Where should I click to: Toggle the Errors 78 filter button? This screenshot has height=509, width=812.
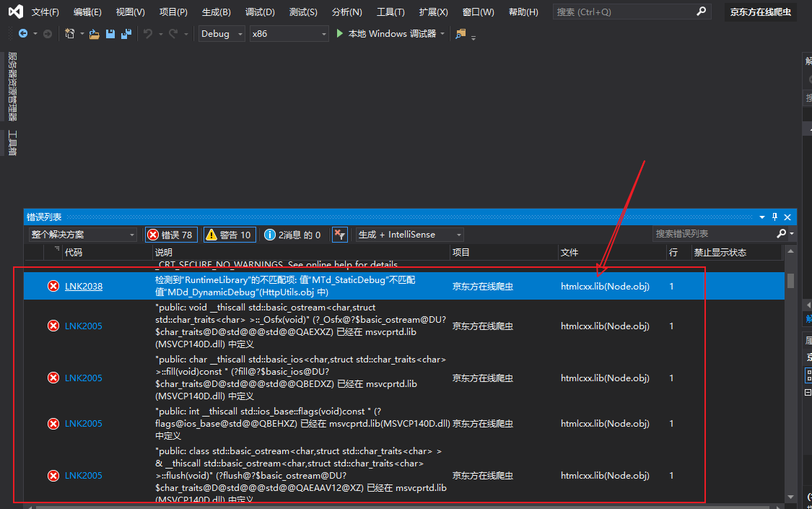tap(170, 235)
